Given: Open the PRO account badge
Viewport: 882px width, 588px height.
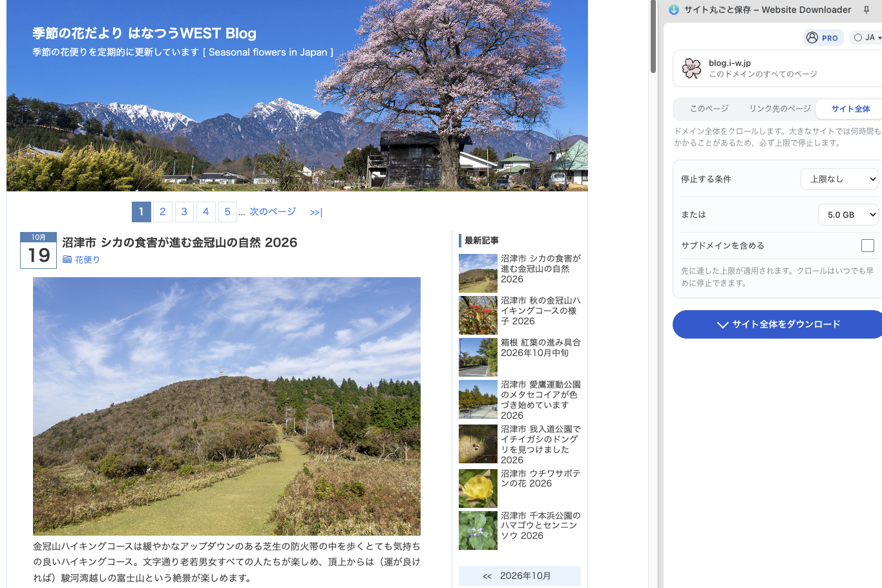Looking at the screenshot, I should 823,37.
